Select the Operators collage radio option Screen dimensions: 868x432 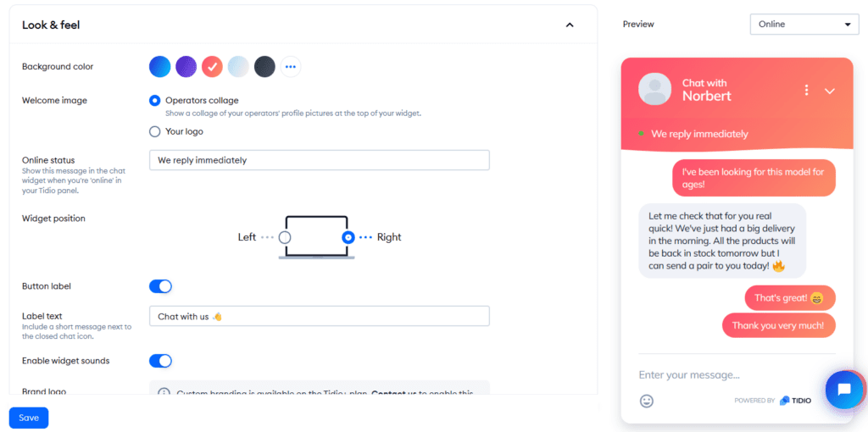[154, 101]
